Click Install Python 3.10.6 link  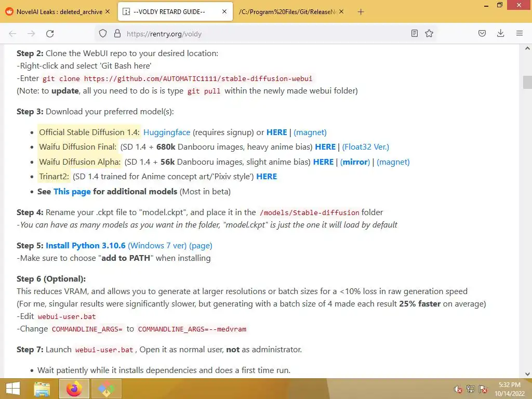[x=86, y=245]
